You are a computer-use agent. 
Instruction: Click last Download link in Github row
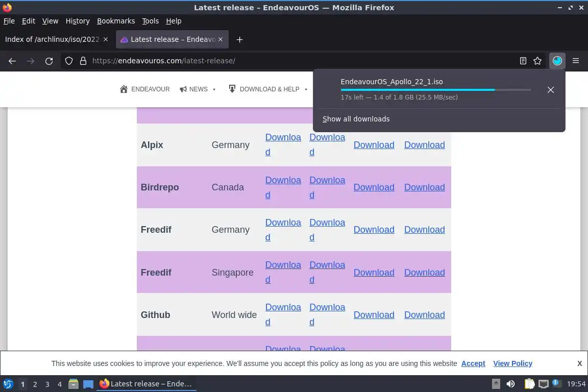(x=425, y=315)
